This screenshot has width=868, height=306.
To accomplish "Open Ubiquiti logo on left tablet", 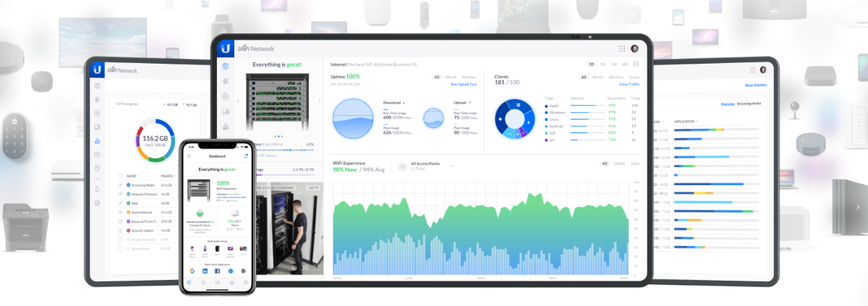I will [97, 69].
